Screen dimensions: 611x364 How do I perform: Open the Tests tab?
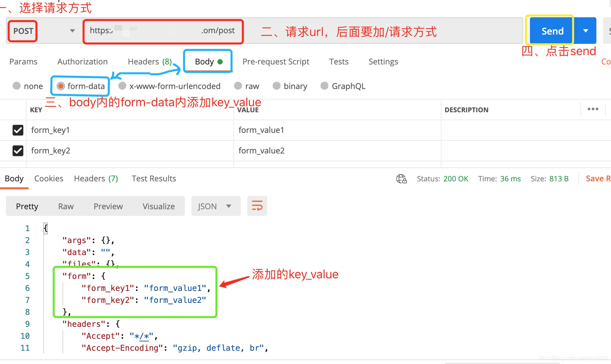pos(339,61)
